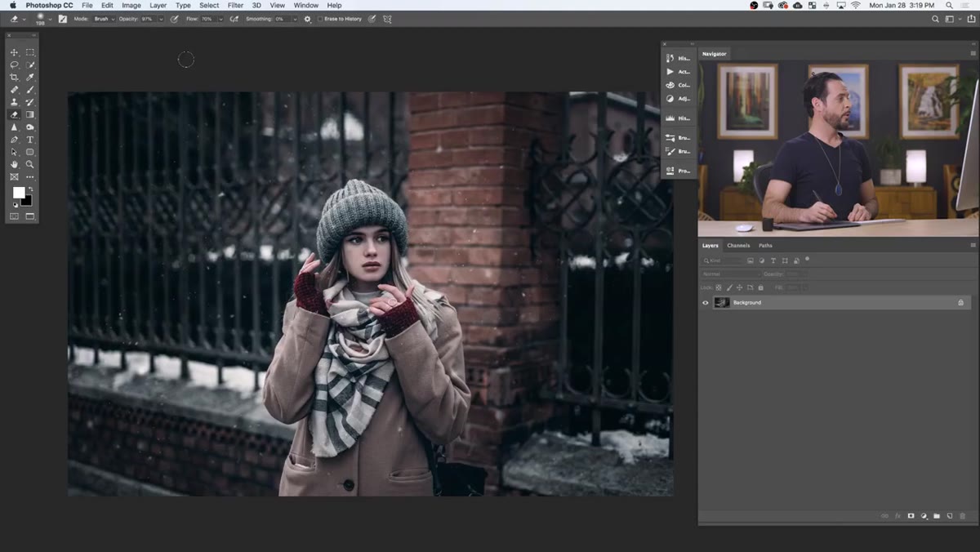The width and height of the screenshot is (980, 552).
Task: Open the Layers panel menu
Action: click(x=973, y=245)
